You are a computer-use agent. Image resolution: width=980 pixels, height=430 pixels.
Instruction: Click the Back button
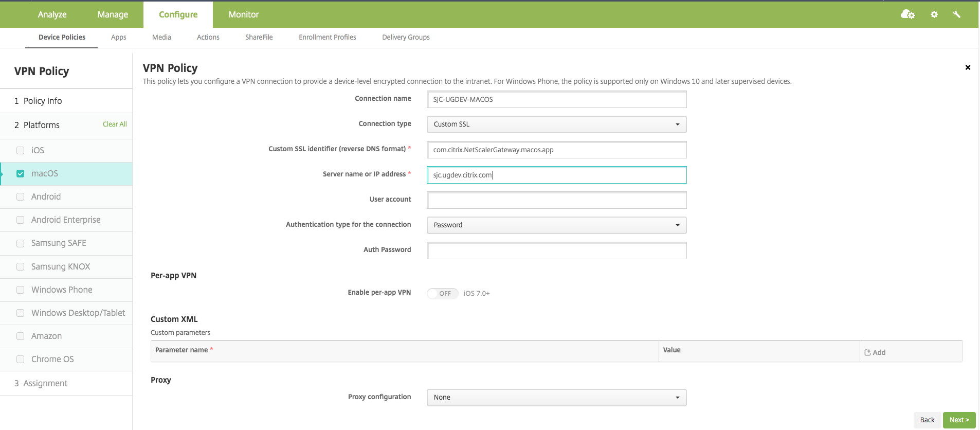point(927,420)
